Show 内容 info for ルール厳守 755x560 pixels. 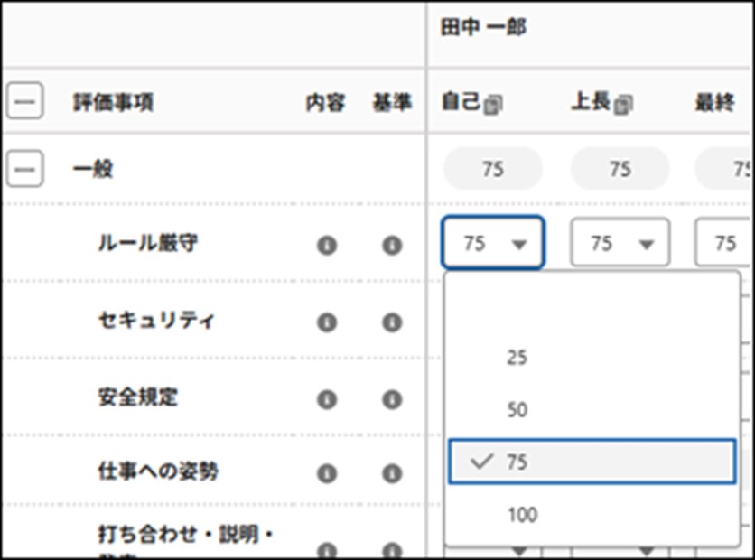pyautogui.click(x=327, y=245)
